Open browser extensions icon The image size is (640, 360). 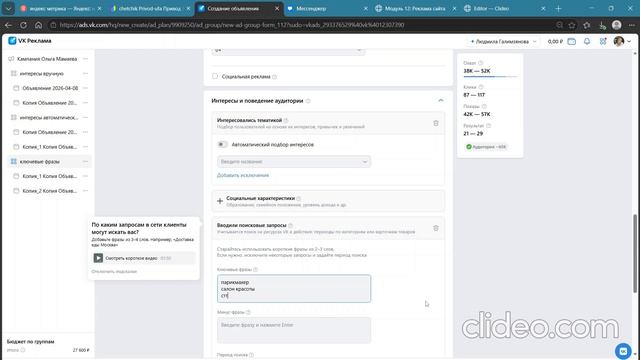tap(587, 25)
